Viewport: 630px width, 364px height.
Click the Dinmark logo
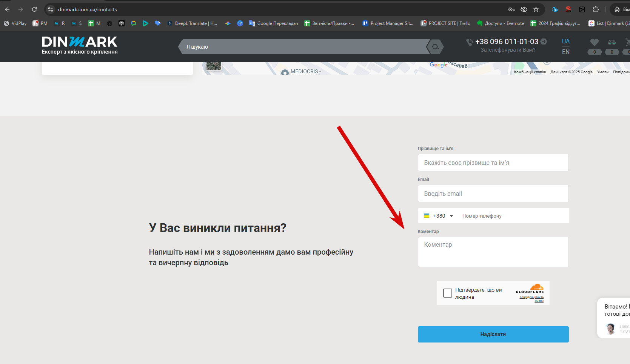(x=80, y=46)
